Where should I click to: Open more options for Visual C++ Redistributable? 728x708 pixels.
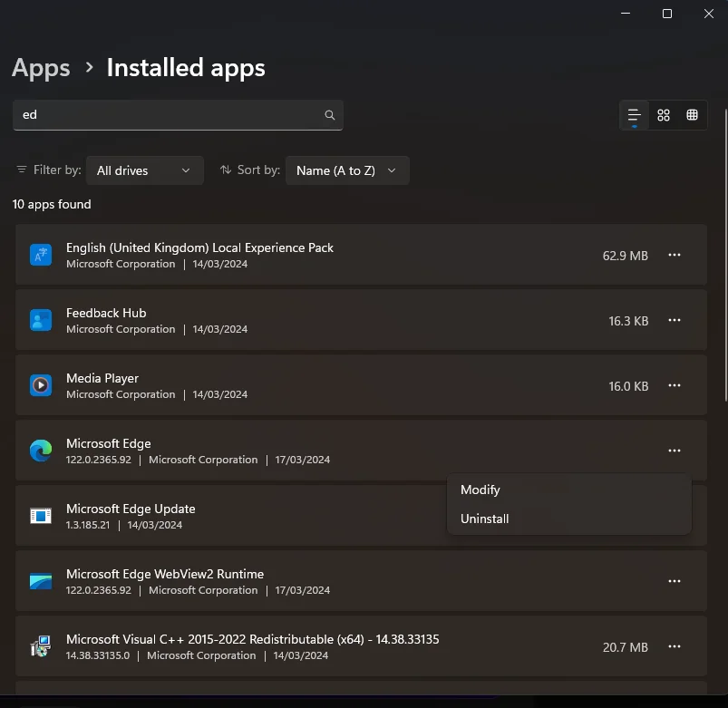coord(675,646)
